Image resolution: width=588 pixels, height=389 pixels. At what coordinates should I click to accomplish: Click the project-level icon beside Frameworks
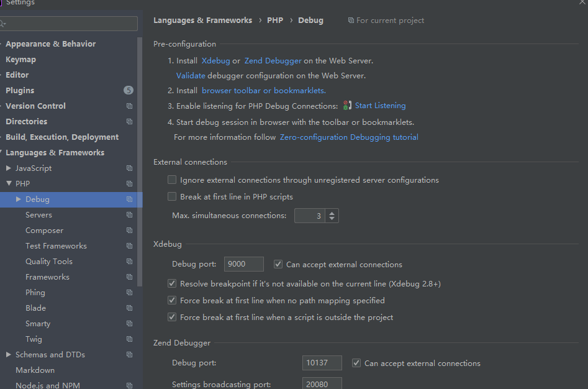coord(129,277)
